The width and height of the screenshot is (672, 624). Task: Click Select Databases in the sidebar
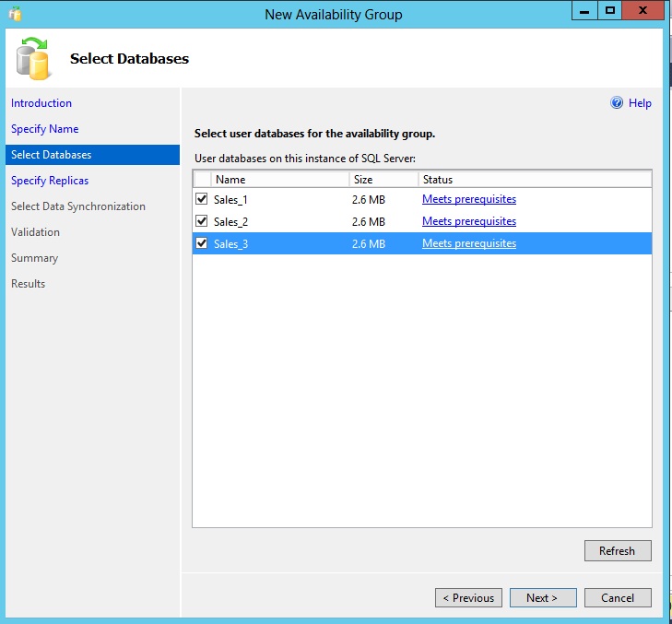click(x=52, y=155)
